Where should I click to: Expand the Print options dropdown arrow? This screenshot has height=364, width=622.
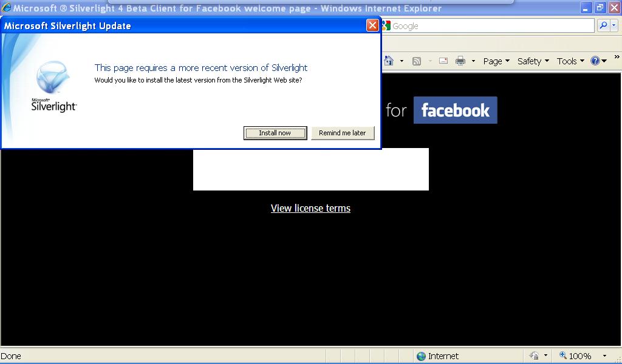[473, 61]
